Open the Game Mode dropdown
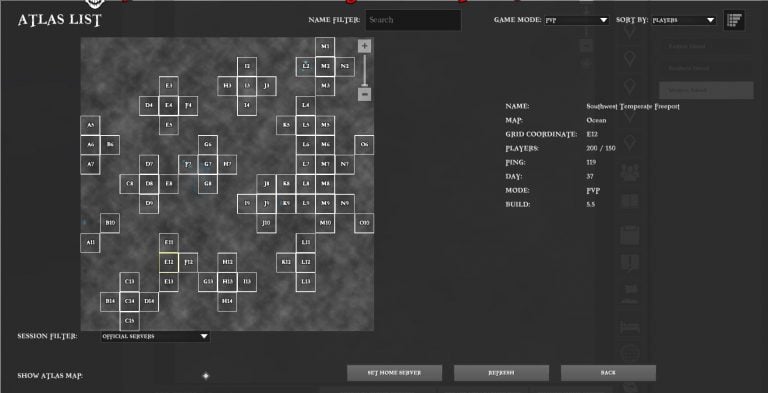The image size is (768, 393). (576, 20)
